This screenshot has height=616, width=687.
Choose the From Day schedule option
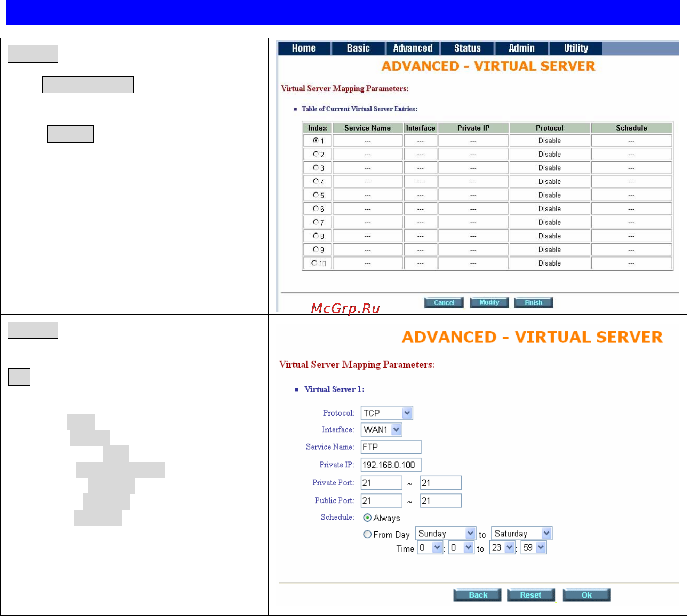point(367,534)
